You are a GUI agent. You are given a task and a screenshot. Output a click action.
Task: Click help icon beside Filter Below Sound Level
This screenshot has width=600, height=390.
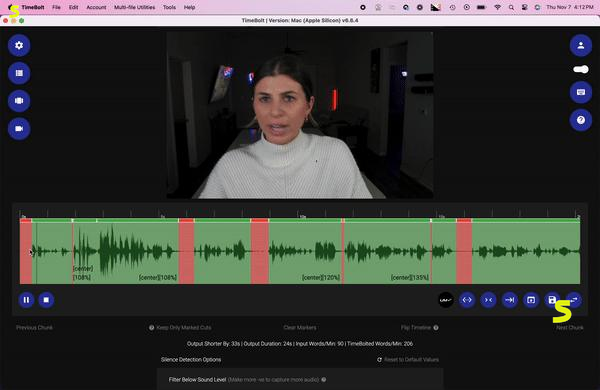click(324, 380)
